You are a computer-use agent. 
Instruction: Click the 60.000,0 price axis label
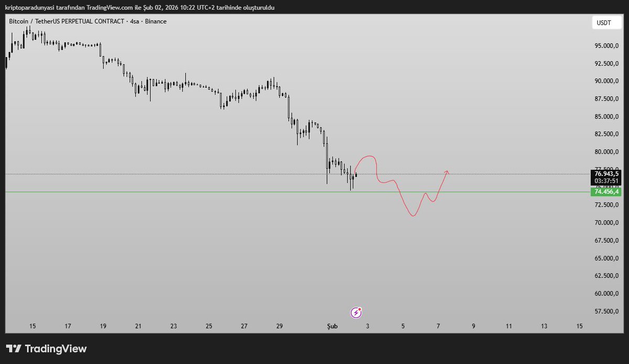click(x=606, y=294)
